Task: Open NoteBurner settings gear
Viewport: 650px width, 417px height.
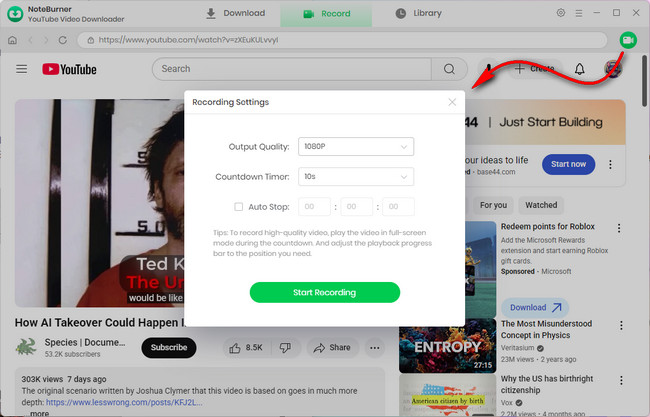Action: pos(560,13)
